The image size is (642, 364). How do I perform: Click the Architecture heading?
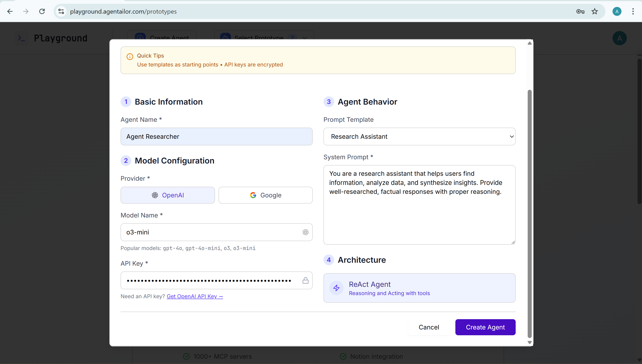coord(362,260)
